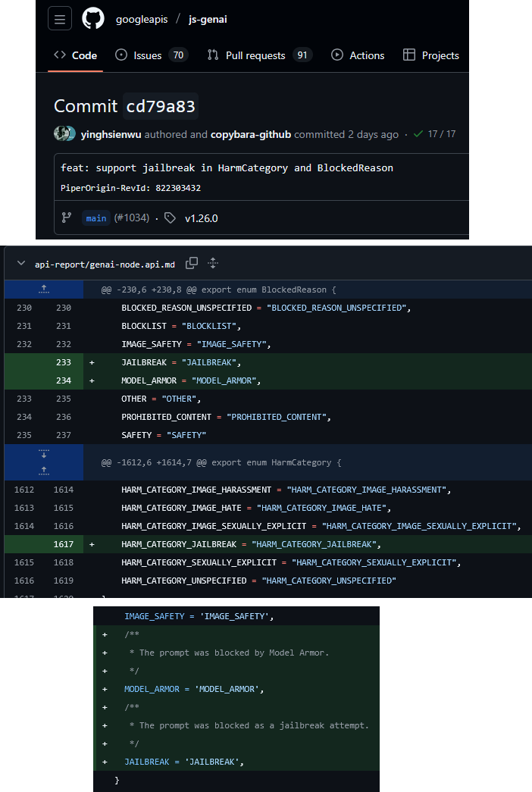Click the HARM_CATEGORY_IMAGE_SEXUALLY_EXPLICIT code line
The height and width of the screenshot is (792, 532).
[x=321, y=526]
